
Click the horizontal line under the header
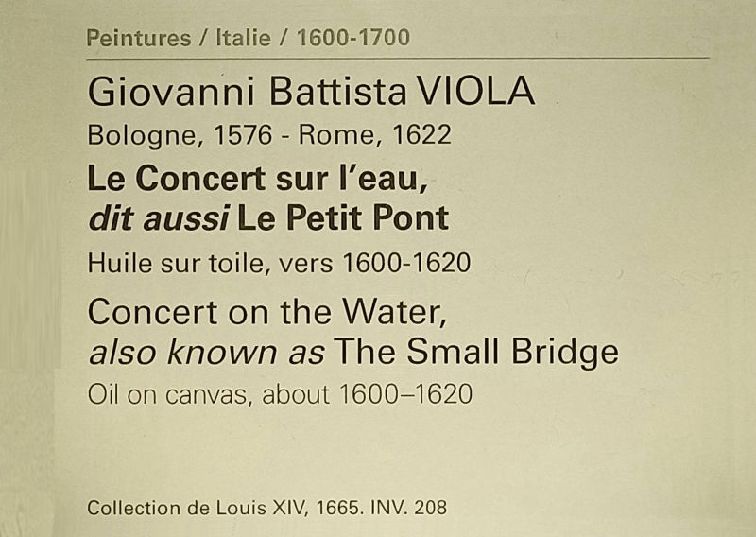point(398,59)
